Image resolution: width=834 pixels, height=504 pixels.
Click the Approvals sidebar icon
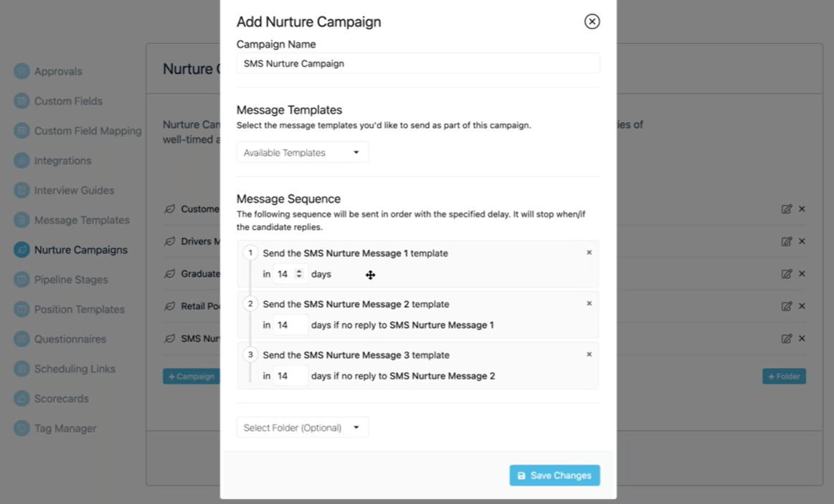point(22,71)
